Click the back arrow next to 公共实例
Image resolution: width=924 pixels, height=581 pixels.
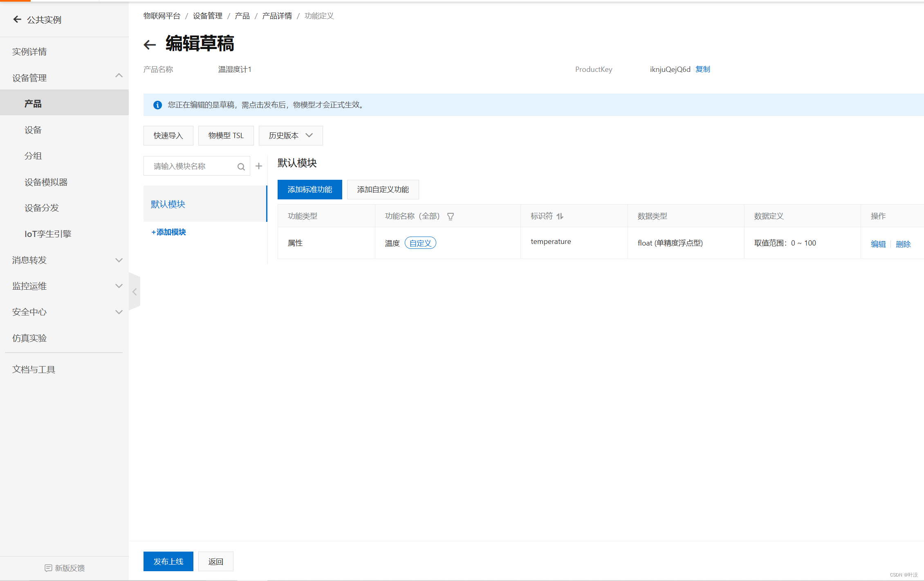[17, 19]
